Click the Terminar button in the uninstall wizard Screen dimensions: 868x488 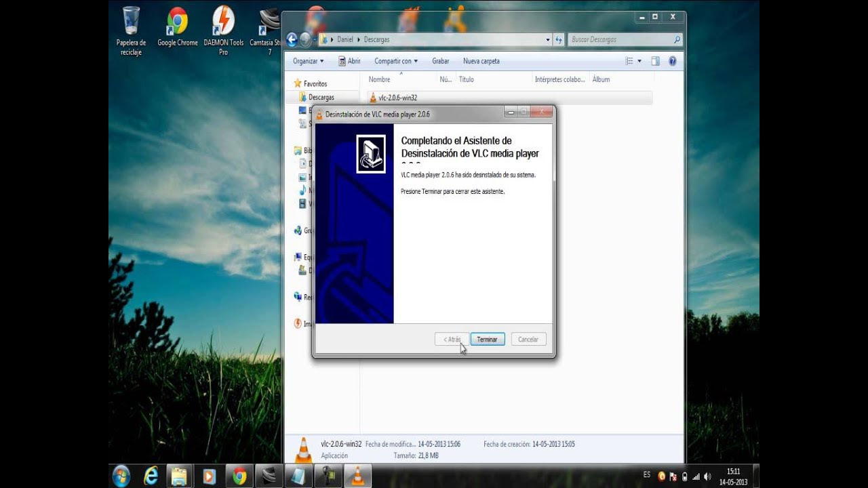[x=487, y=339]
